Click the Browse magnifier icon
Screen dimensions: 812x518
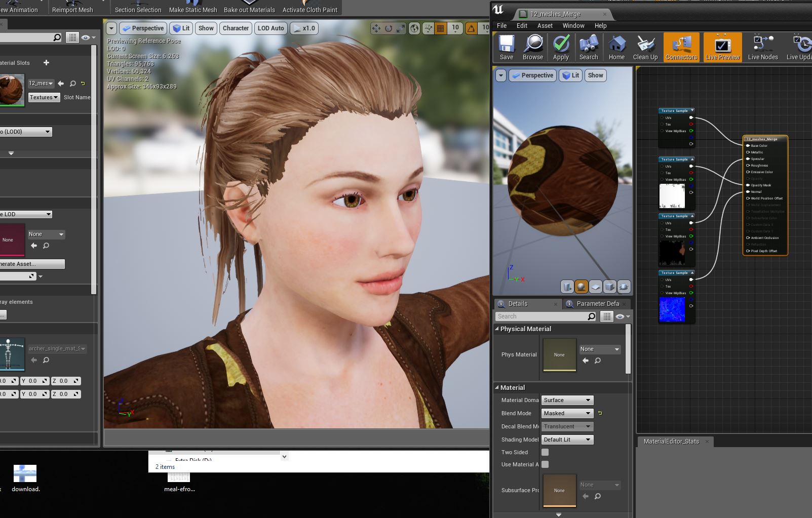(x=533, y=47)
